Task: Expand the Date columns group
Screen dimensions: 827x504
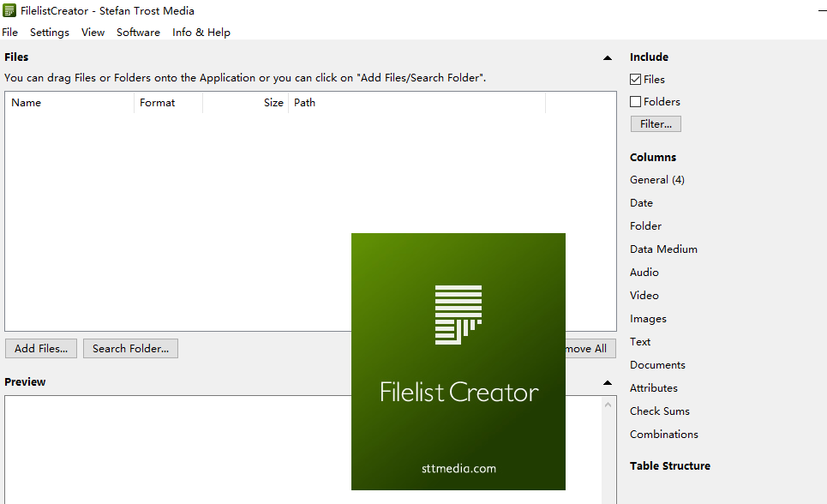Action: [641, 202]
